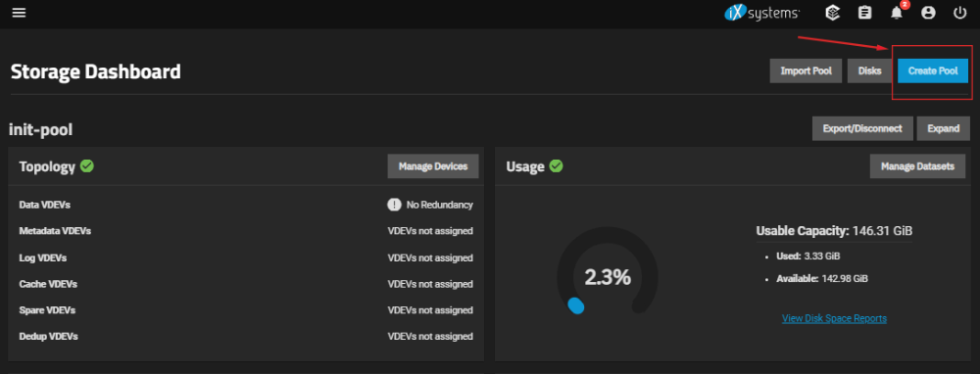Viewport: 980px width, 374px height.
Task: Open Manage Datasets in Usage card
Action: coord(917,166)
